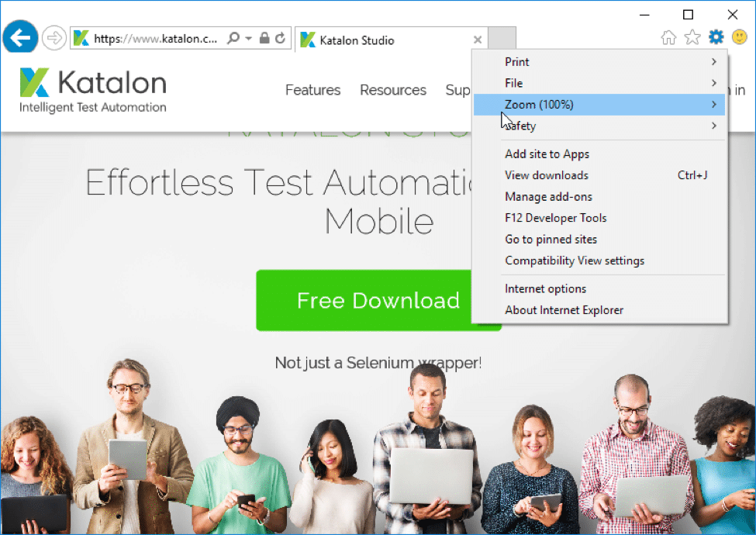The width and height of the screenshot is (756, 535).
Task: Click the search magnifier in address bar
Action: coord(233,37)
